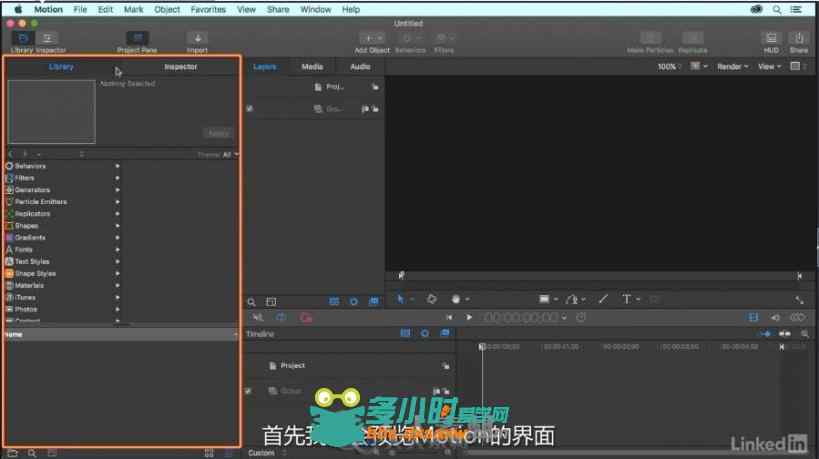Click the Spotlight search icon
This screenshot has height=459, width=819.
[x=777, y=9]
